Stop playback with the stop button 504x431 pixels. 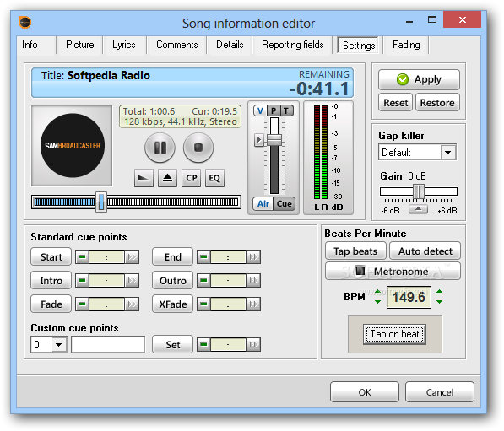(198, 148)
